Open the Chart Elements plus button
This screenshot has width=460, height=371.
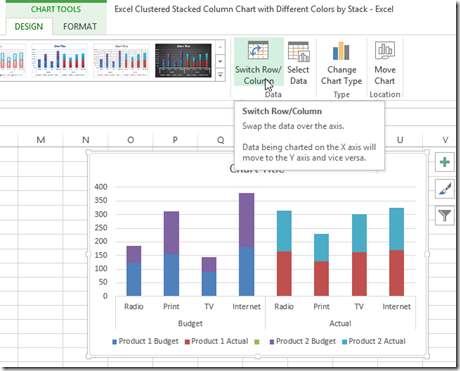[x=445, y=162]
